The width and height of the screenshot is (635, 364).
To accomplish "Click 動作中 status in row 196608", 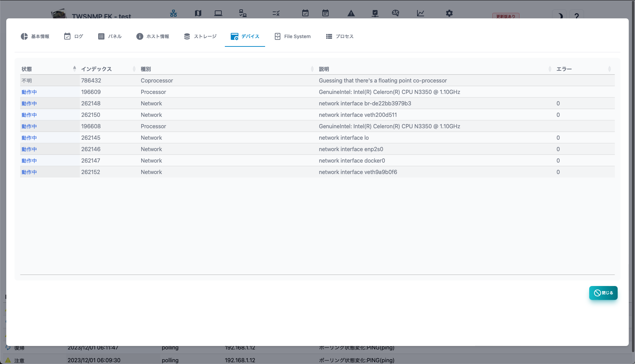I will click(x=29, y=126).
